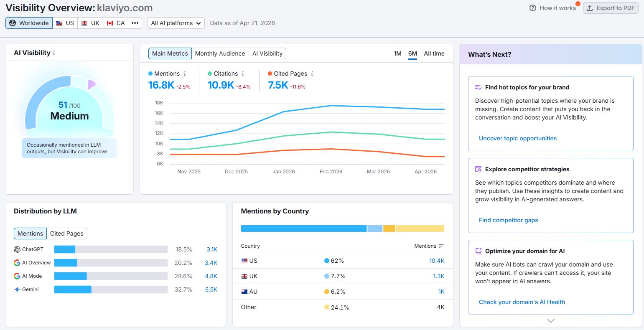
Task: Toggle the blue Mentions legend dot
Action: click(x=150, y=74)
